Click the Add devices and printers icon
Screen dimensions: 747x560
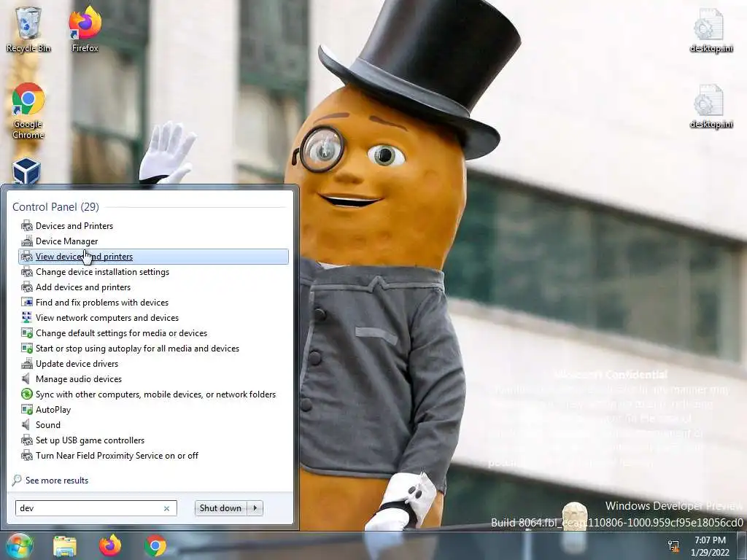click(x=27, y=287)
